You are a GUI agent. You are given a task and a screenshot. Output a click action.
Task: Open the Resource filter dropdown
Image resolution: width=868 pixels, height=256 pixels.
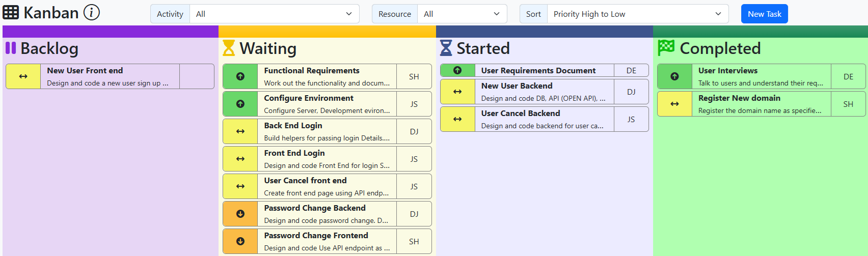pyautogui.click(x=462, y=14)
